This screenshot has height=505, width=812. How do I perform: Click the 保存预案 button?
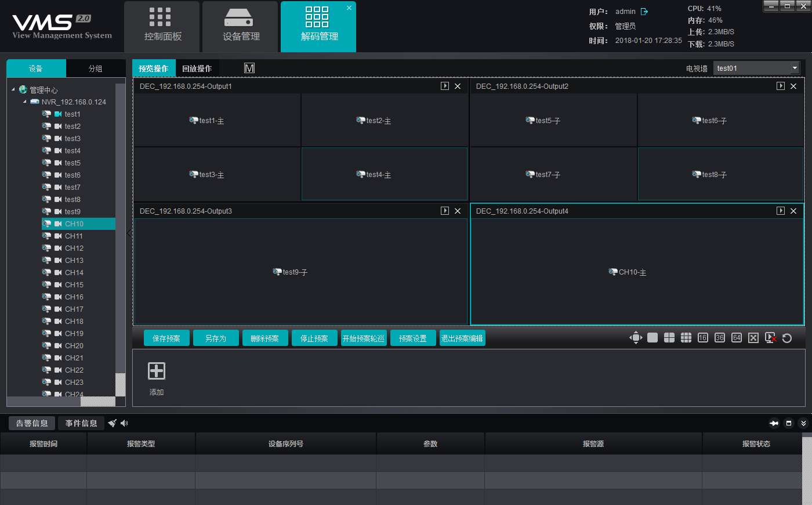point(166,338)
